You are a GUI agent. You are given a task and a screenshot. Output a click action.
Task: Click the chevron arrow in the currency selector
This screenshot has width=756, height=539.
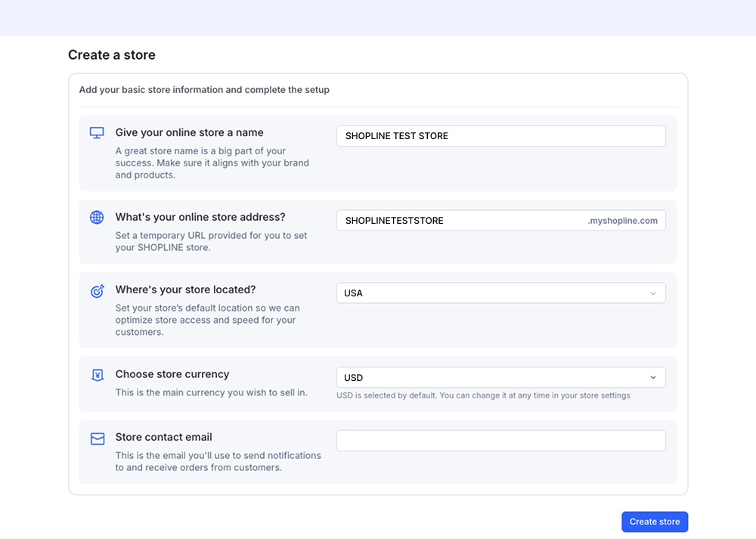[653, 378]
